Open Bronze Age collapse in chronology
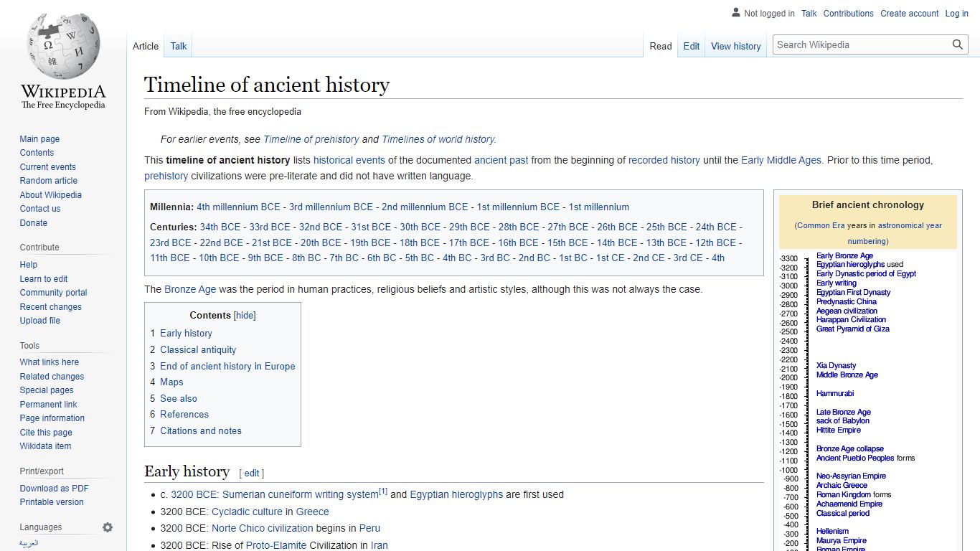 point(850,448)
